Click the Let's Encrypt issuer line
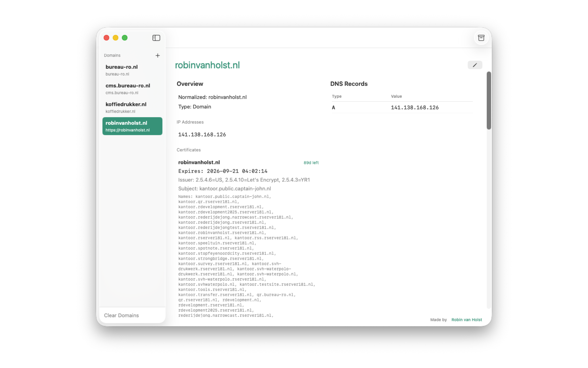The image size is (588, 368). [x=244, y=180]
